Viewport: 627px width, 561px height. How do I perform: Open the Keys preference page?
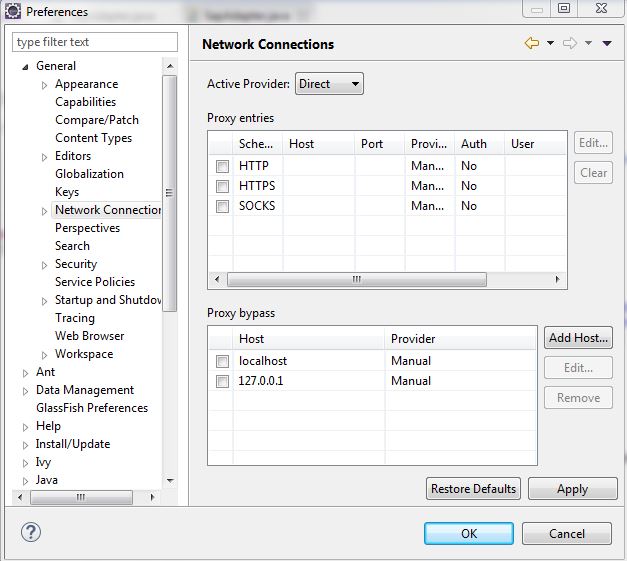(x=67, y=192)
